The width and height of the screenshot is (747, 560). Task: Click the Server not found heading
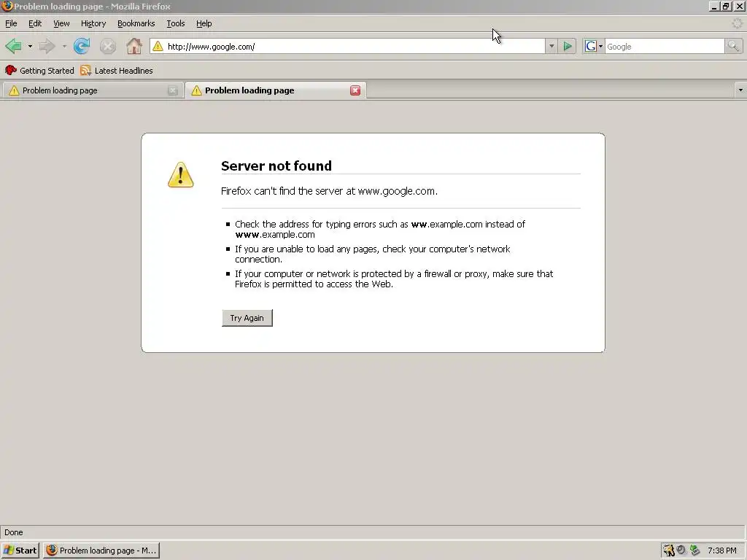pos(276,166)
